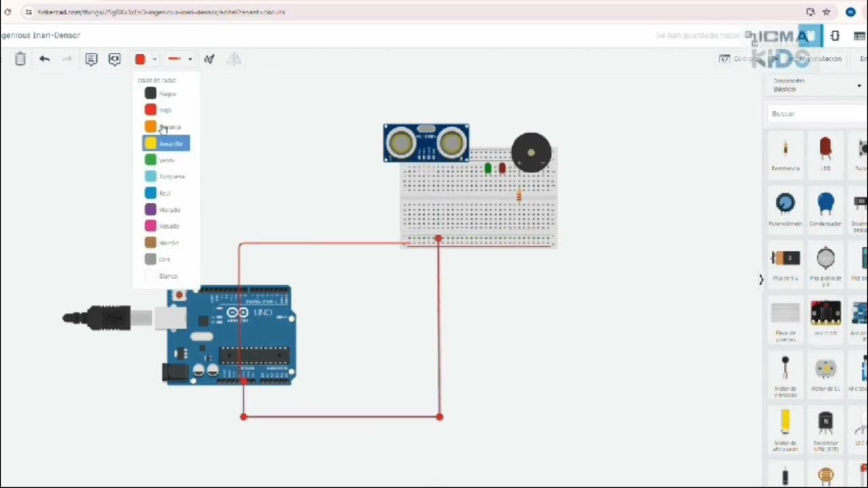This screenshot has width=868, height=488.
Task: Open the notes tool icon
Action: pos(91,59)
